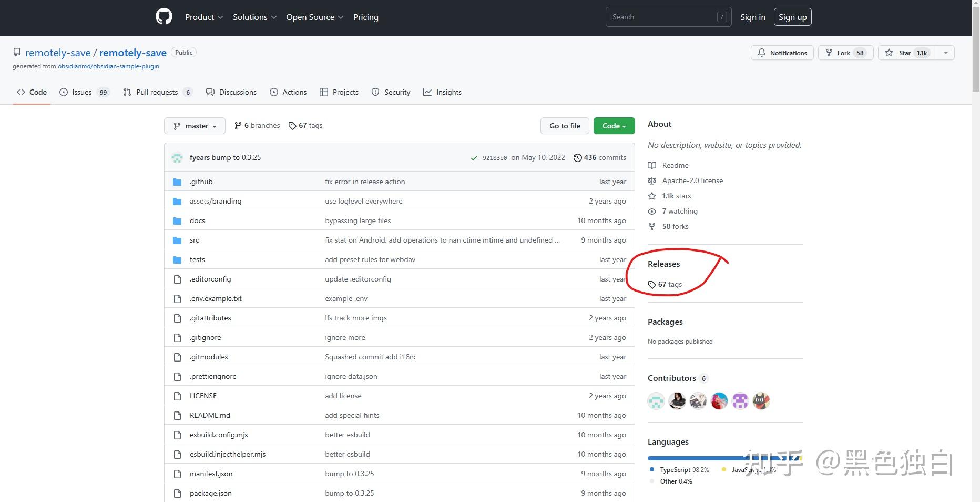Open the docs folder icon
Screen dimensions: 980x502
(x=177, y=220)
